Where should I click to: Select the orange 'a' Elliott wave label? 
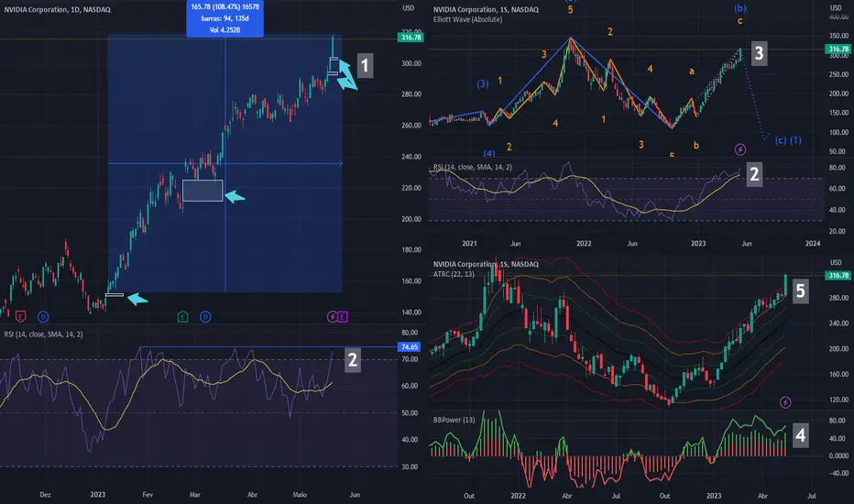click(692, 71)
